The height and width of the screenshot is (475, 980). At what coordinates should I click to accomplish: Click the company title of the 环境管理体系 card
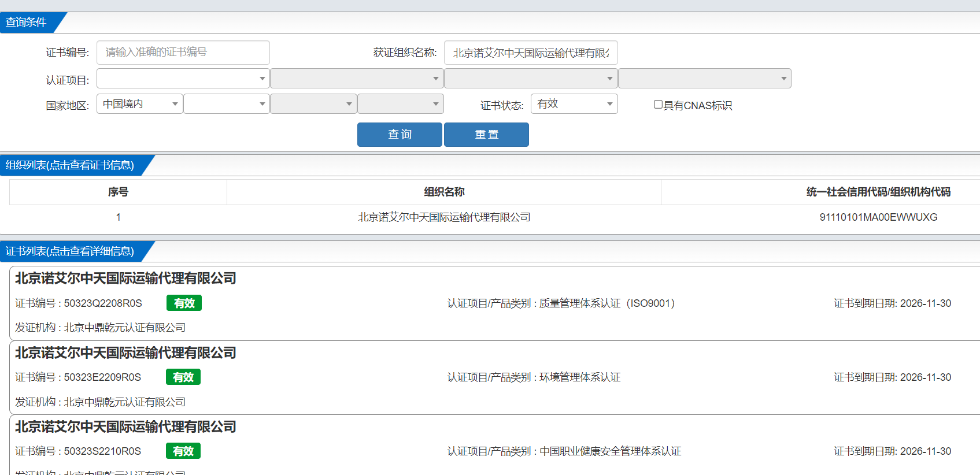click(125, 353)
